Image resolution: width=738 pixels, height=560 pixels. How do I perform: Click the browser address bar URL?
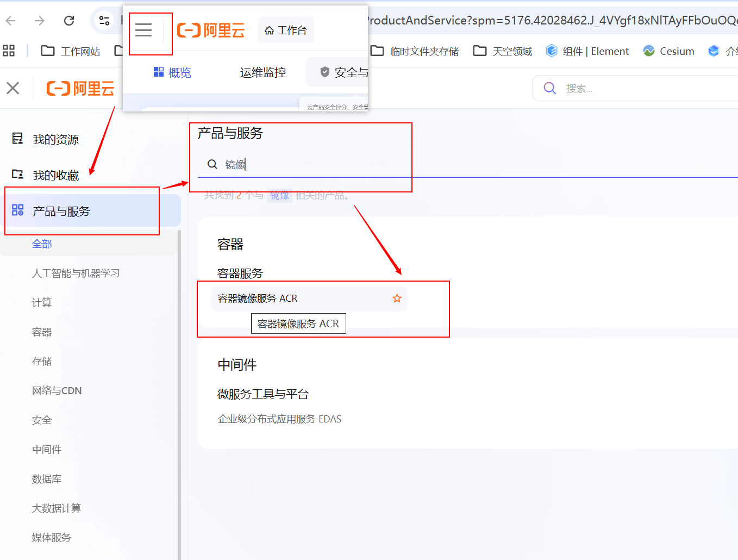(x=552, y=21)
